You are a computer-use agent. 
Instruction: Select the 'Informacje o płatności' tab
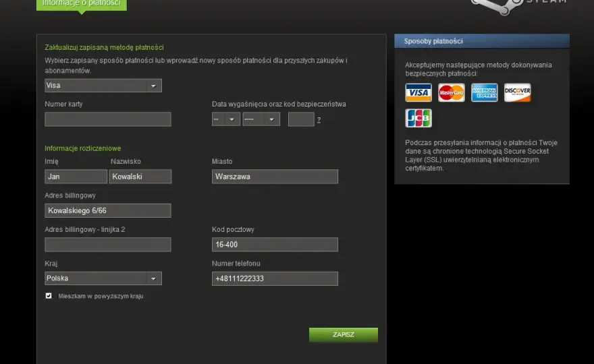[82, 4]
